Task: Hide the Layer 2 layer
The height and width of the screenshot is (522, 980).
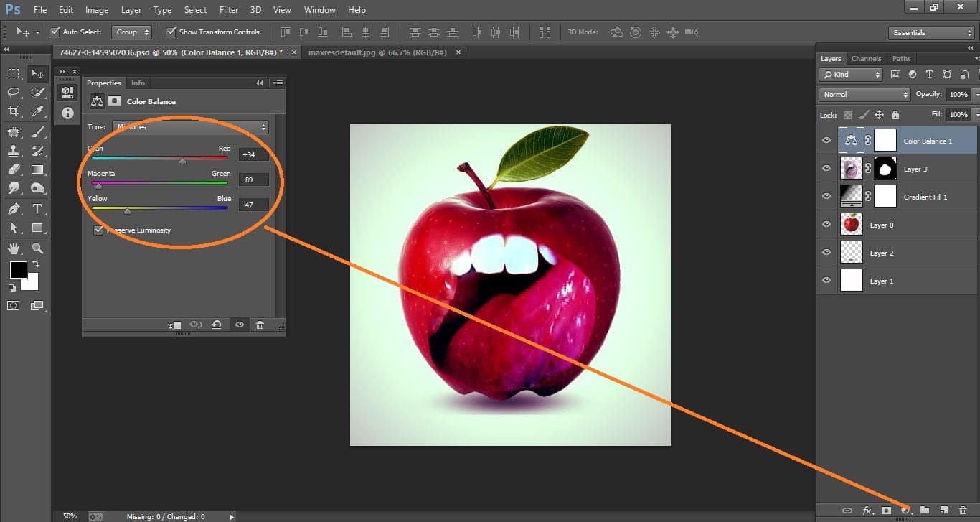Action: click(826, 252)
